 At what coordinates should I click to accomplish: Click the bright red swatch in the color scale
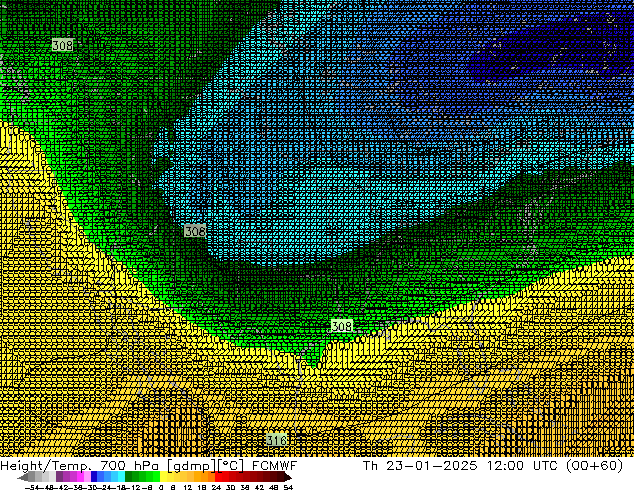[218, 477]
